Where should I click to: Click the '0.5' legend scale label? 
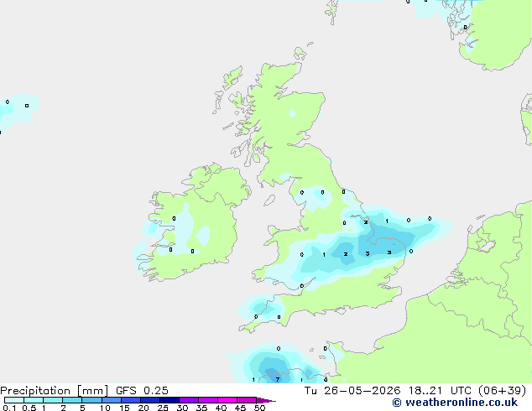(x=29, y=408)
